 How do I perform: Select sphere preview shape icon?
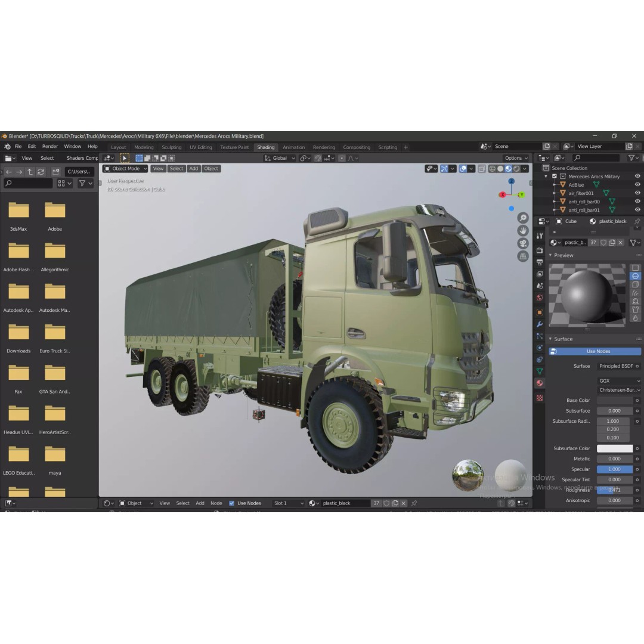[636, 276]
